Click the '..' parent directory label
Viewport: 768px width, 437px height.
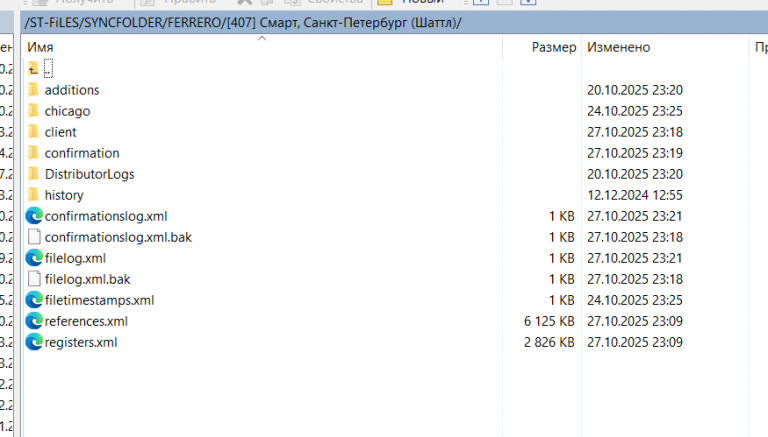pyautogui.click(x=48, y=69)
